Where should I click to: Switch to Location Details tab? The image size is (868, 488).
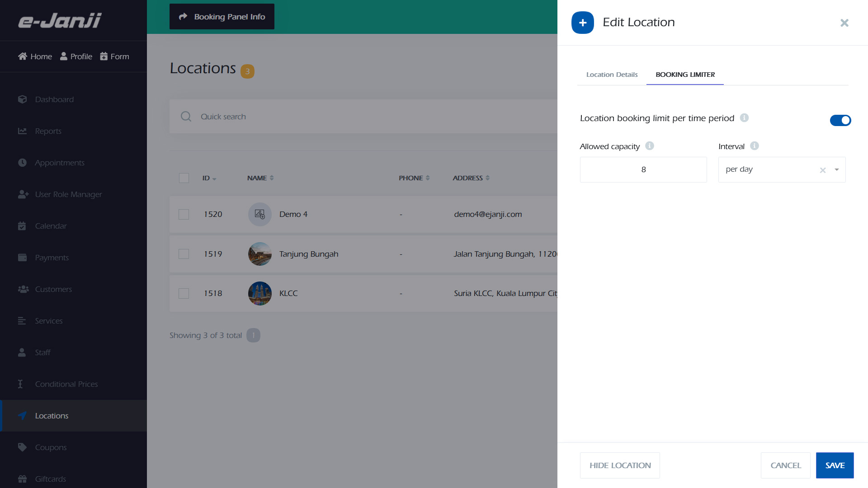pos(612,75)
